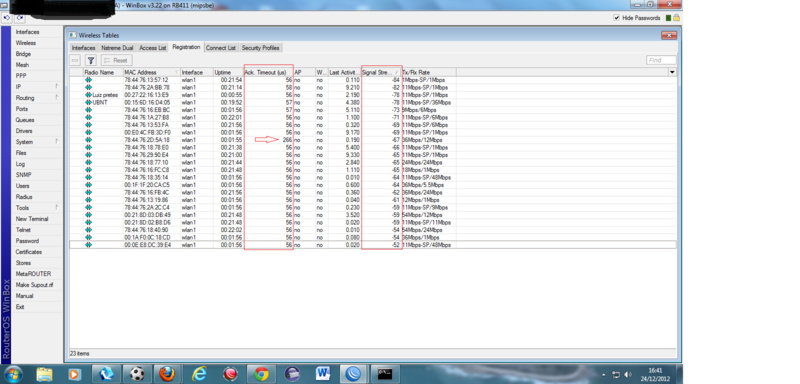This screenshot has width=800, height=384.
Task: Switch to the Access List tab
Action: (x=153, y=47)
